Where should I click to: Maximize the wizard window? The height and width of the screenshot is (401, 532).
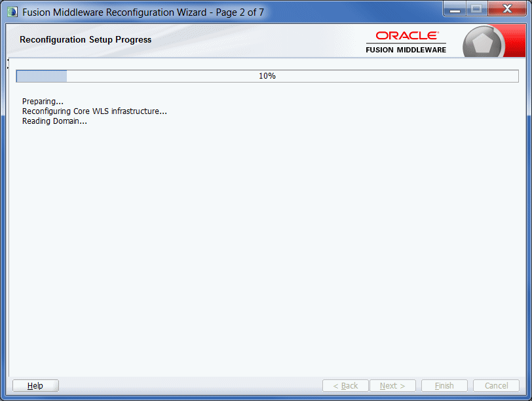[477, 9]
